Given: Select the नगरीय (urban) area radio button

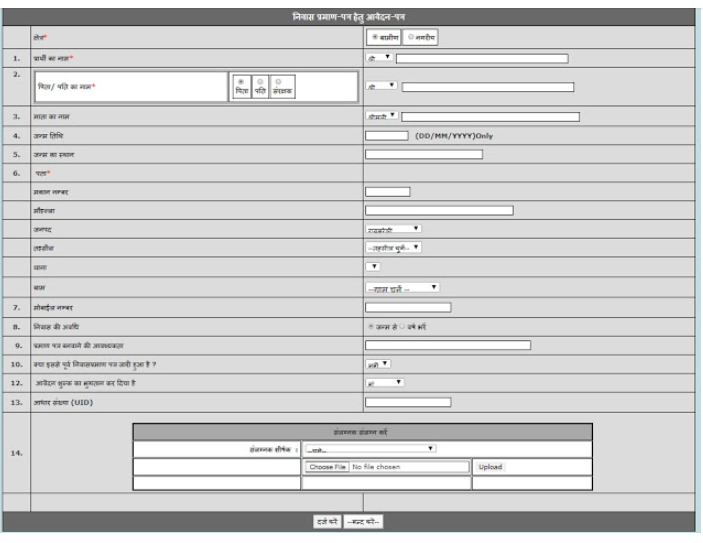Looking at the screenshot, I should point(411,37).
